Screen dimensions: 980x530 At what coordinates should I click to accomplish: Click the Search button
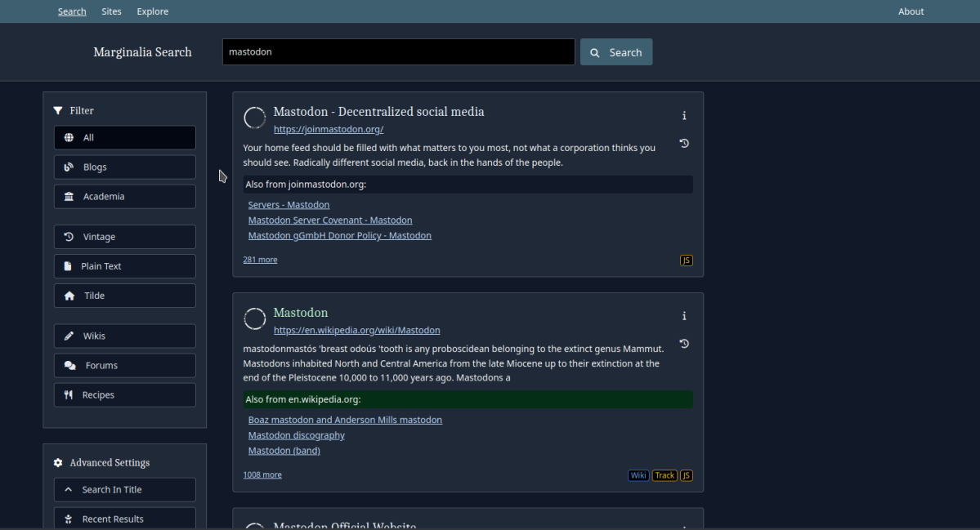coord(616,52)
